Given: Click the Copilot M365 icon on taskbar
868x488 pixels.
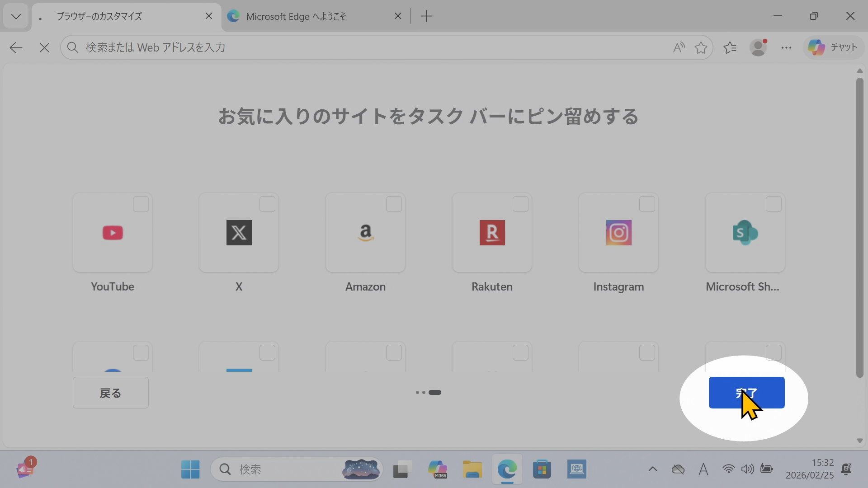Looking at the screenshot, I should click(437, 469).
